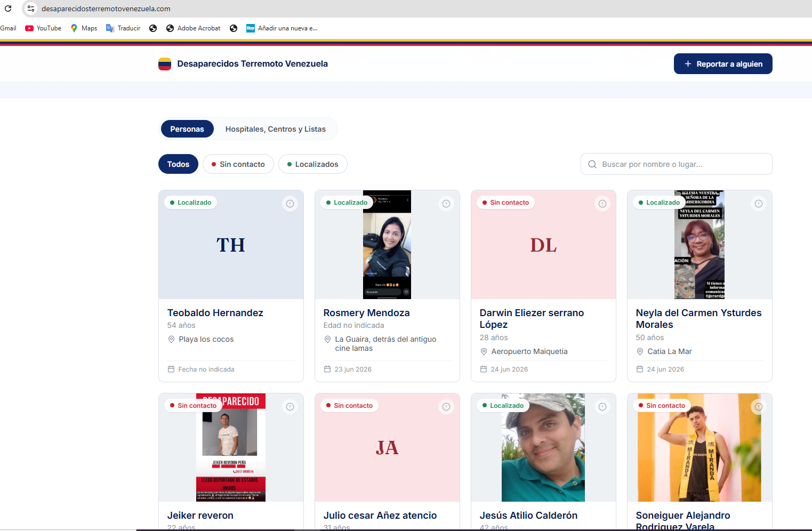Screen dimensions: 812x531
Task: Click the unlabeled globe bookmark after Adobe Acrobat
Action: pyautogui.click(x=234, y=28)
